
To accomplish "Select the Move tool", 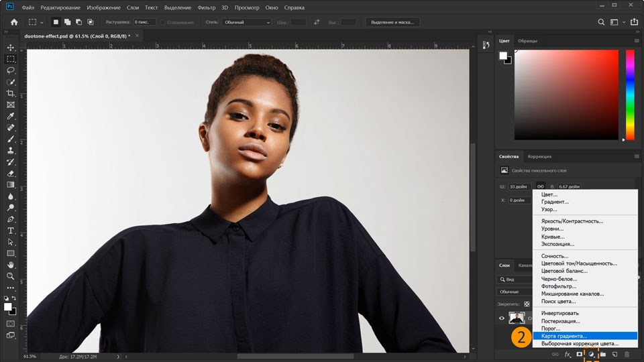I will point(11,48).
